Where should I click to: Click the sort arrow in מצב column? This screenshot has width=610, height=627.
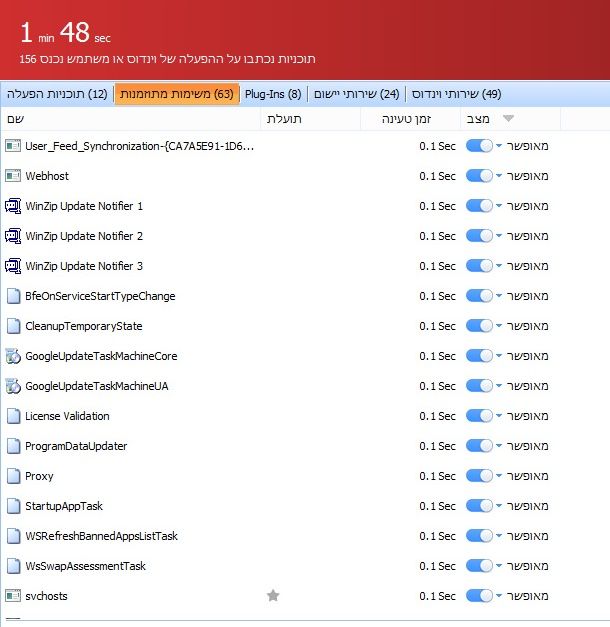(508, 118)
